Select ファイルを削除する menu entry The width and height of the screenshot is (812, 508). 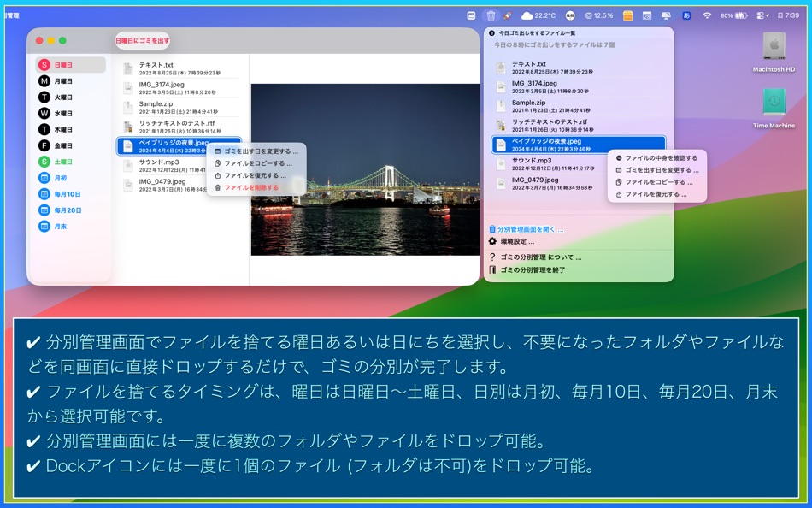(252, 187)
